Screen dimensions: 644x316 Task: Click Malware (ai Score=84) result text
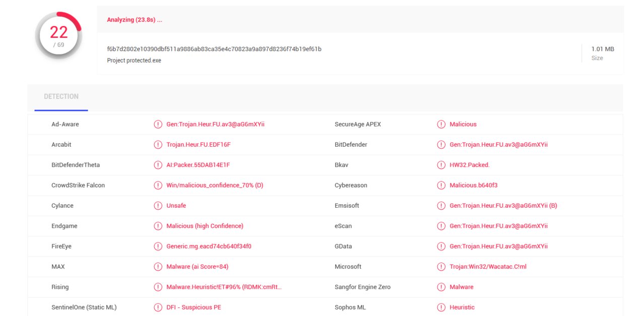click(x=198, y=267)
